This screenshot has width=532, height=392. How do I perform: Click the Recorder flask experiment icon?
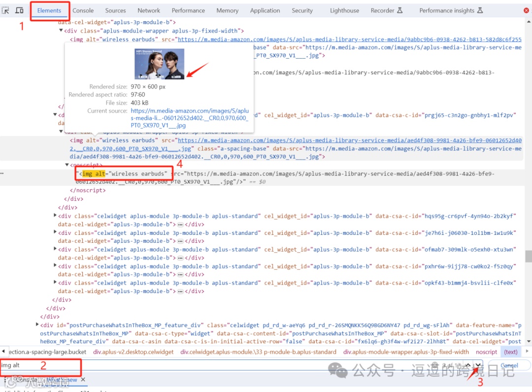click(400, 10)
